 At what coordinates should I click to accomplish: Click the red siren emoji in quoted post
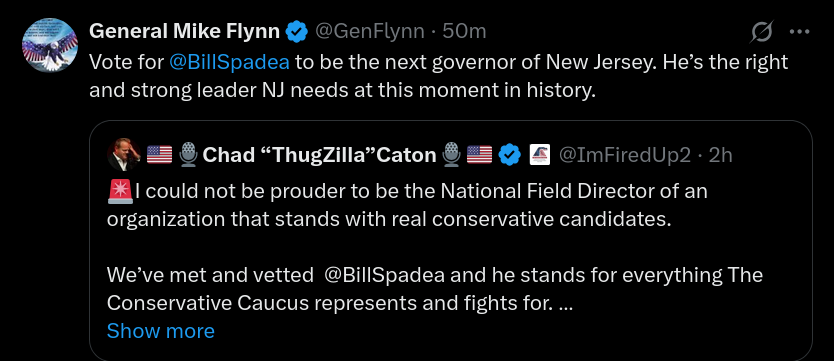coord(120,191)
